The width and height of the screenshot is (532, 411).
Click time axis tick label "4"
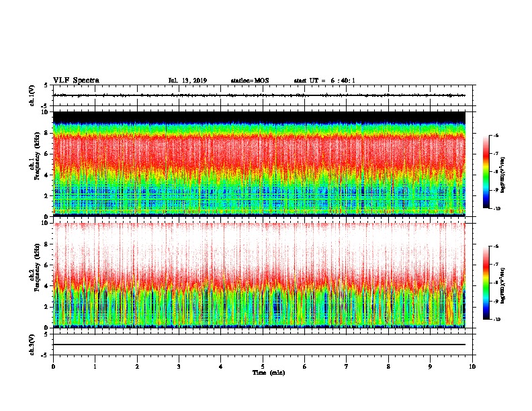pyautogui.click(x=221, y=367)
